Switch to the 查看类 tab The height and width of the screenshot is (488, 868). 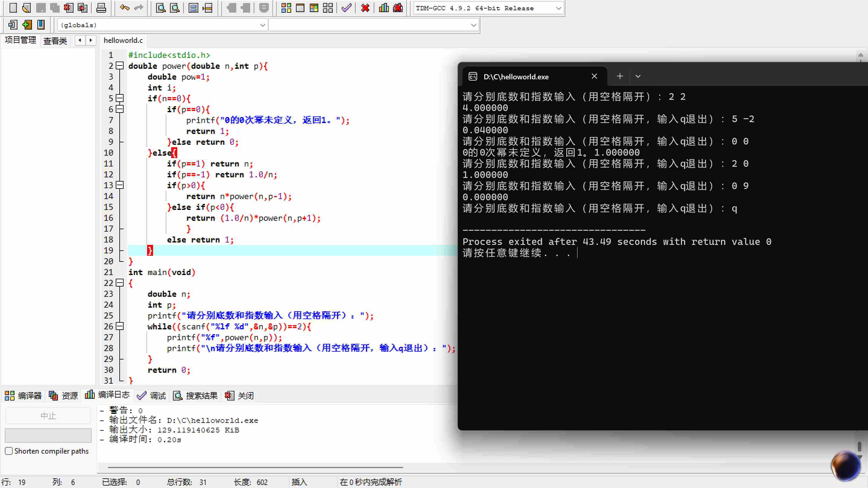[55, 41]
